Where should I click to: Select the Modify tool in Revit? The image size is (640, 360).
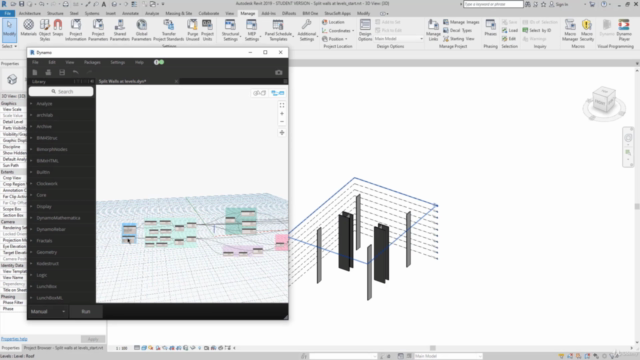pos(9,30)
